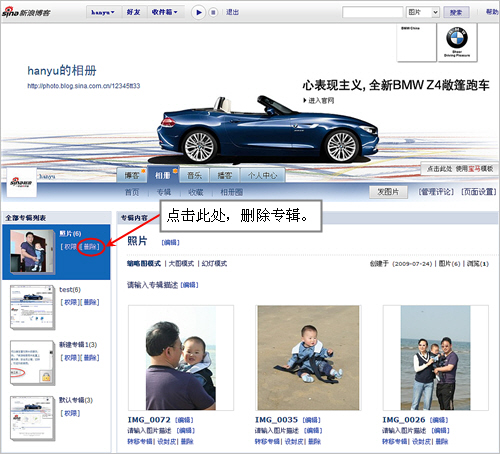500x454 pixels.
Task: Click 编辑 for the album description
Action: pyautogui.click(x=189, y=285)
